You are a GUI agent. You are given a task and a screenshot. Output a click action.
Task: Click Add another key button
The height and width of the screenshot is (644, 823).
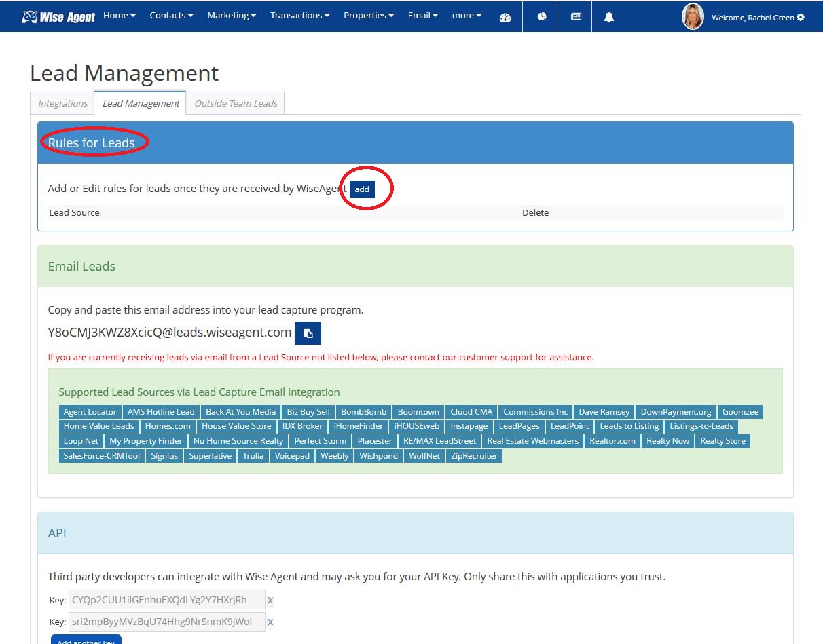tap(86, 640)
